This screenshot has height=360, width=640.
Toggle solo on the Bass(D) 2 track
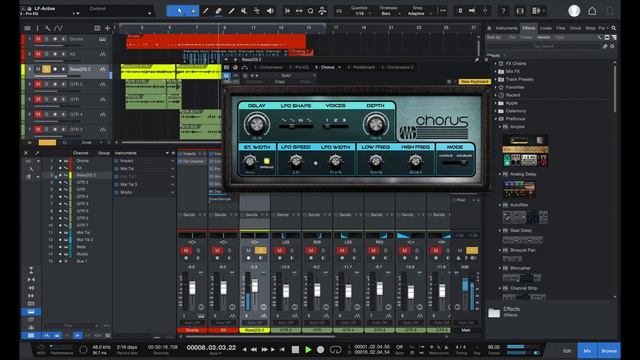(47, 69)
